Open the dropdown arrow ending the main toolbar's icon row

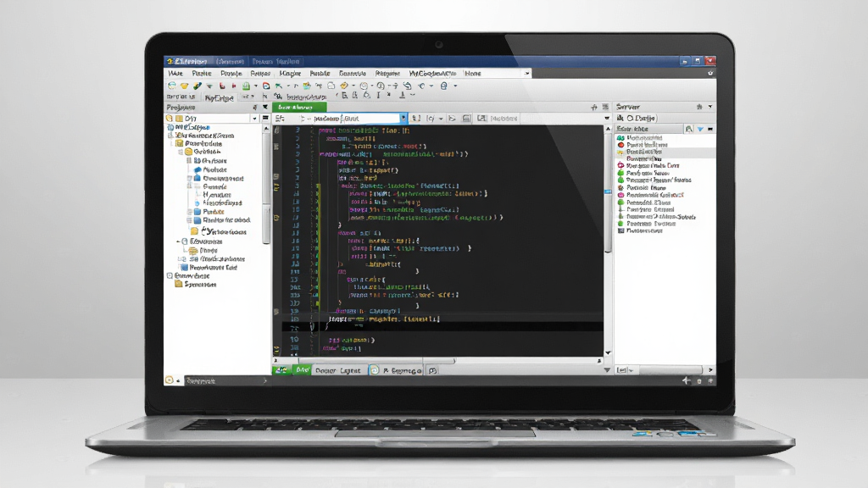pos(455,86)
